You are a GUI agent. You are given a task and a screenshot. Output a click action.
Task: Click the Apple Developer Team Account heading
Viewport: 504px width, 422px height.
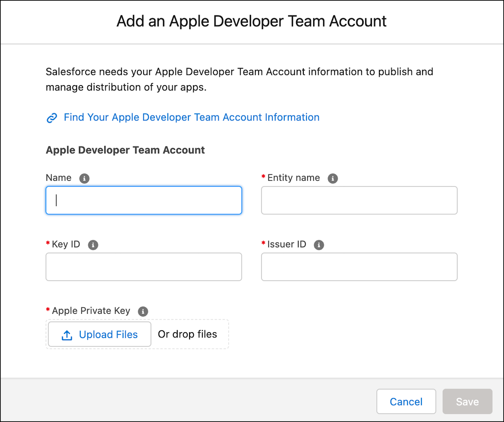click(x=125, y=150)
